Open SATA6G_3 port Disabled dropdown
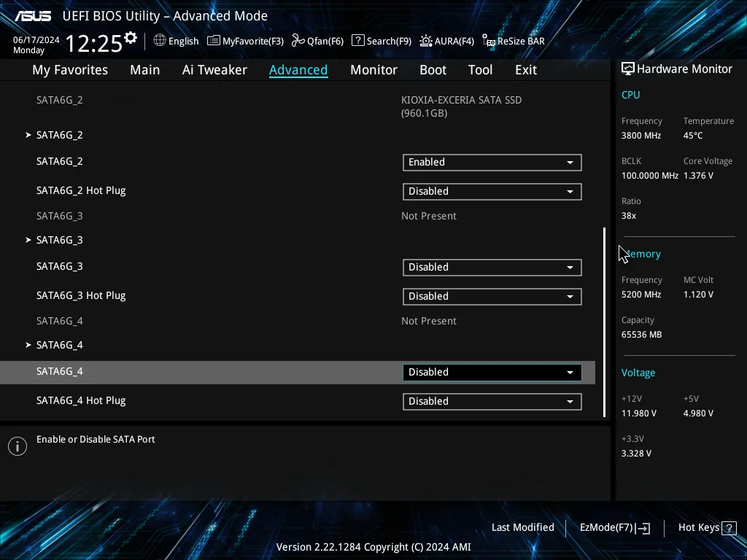This screenshot has width=747, height=560. point(492,267)
